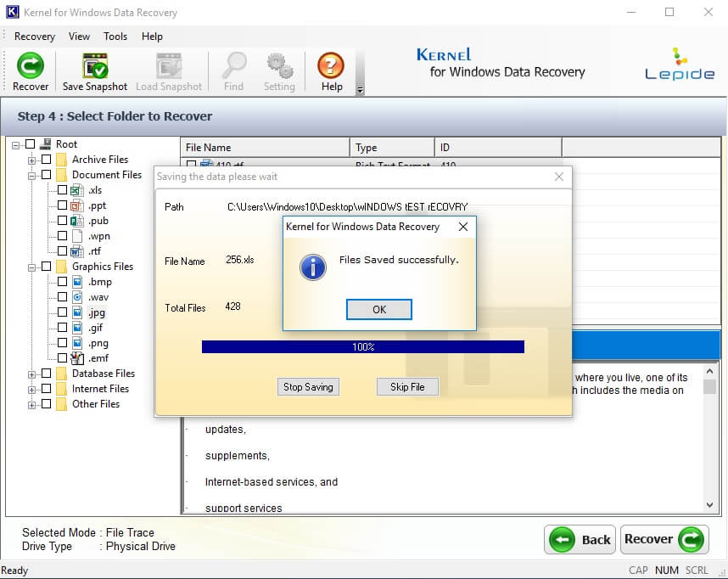728x579 pixels.
Task: Click the Back button
Action: [580, 539]
